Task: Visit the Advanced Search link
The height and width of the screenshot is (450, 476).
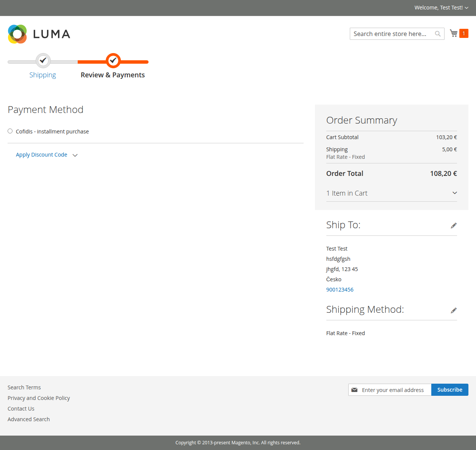Action: click(x=28, y=419)
